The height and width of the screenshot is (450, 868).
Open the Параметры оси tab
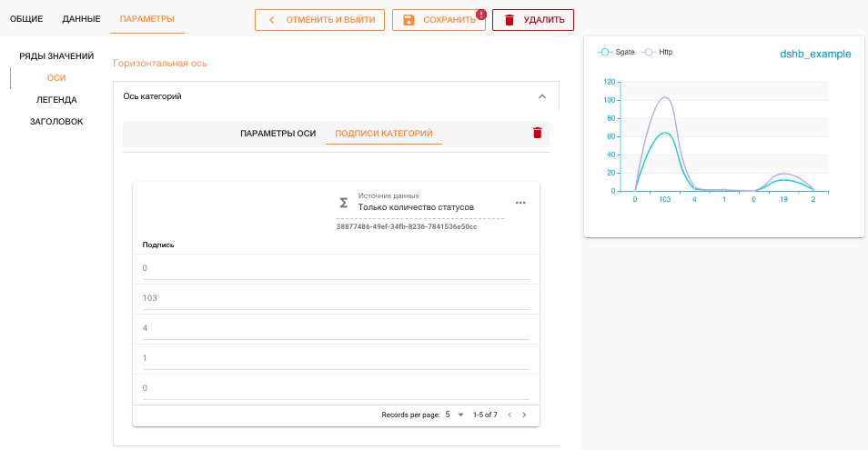coord(278,134)
